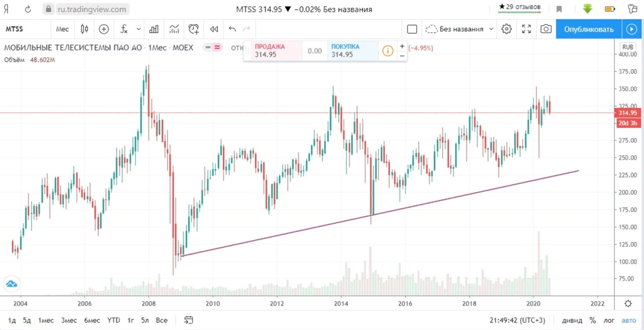
Task: Expand favorite indicators dropdown arrow
Action: (x=138, y=29)
